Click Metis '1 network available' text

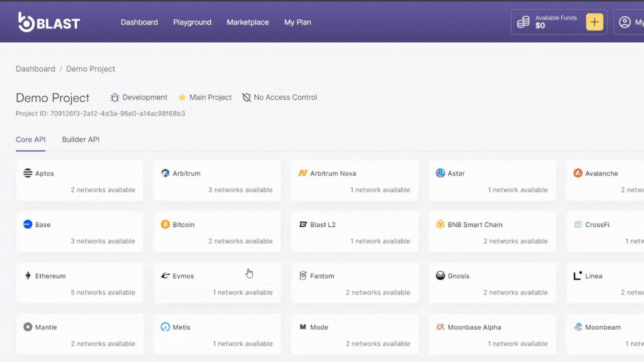243,344
